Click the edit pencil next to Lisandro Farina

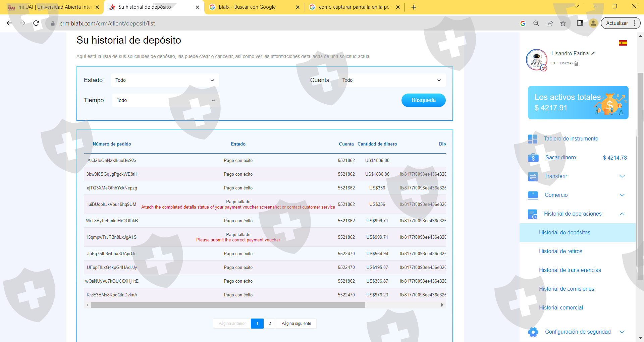[x=593, y=53]
